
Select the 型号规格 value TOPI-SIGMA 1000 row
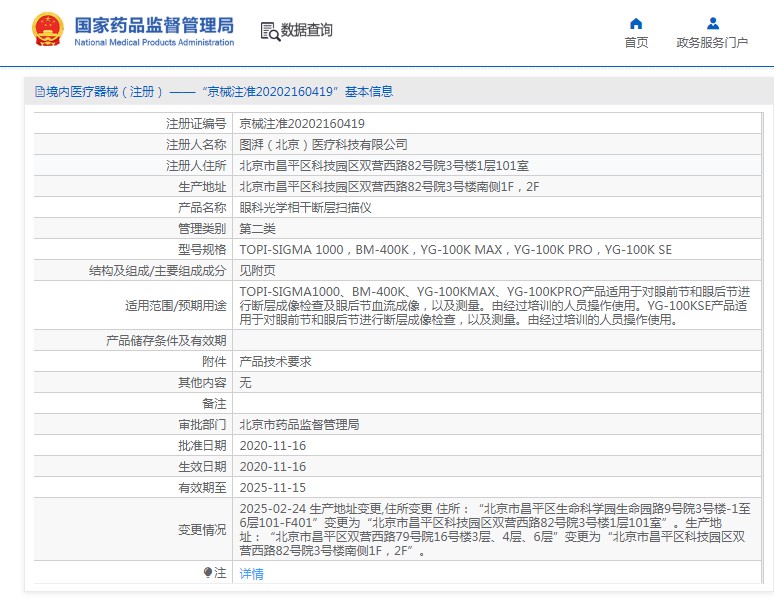tap(455, 250)
